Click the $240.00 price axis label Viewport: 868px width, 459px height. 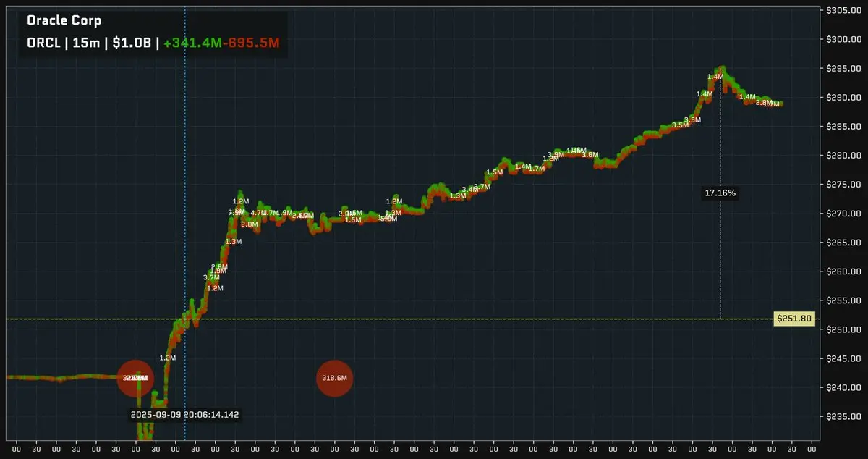pyautogui.click(x=846, y=387)
